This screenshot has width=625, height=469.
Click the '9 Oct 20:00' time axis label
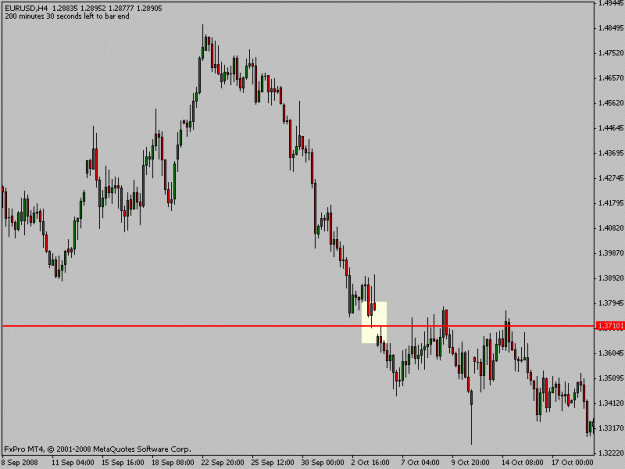(470, 462)
